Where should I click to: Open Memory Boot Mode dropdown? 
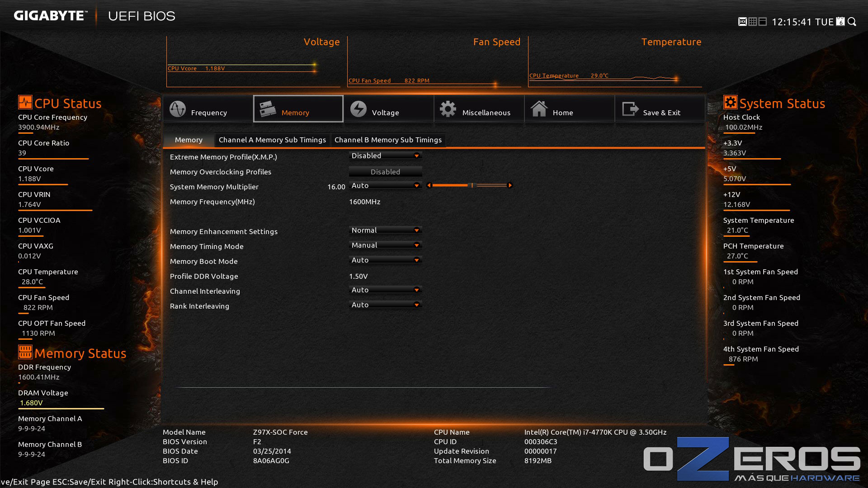click(x=385, y=260)
